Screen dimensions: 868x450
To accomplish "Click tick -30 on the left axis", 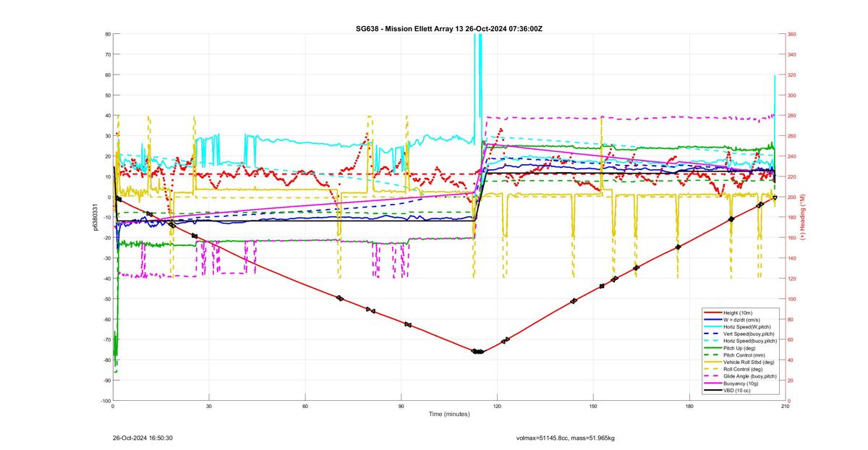I will 107,258.
